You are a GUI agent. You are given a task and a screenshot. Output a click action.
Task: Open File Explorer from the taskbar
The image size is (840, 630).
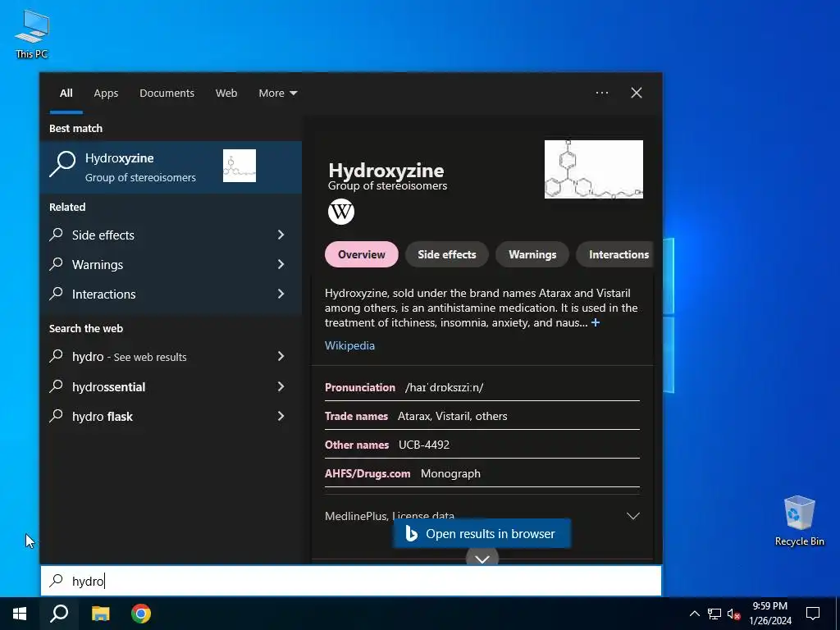point(100,614)
